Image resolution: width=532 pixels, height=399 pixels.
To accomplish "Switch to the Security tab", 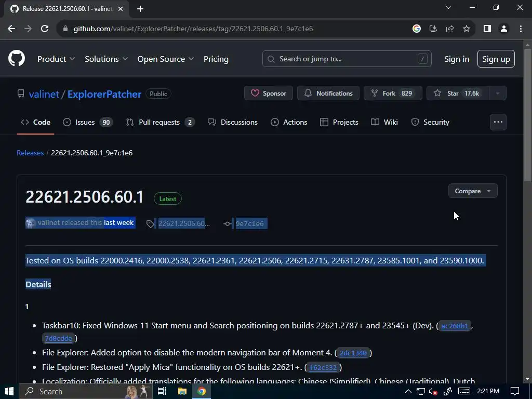I will (x=430, y=122).
